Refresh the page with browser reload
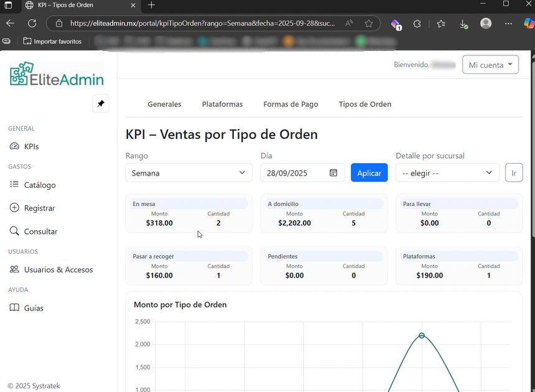The image size is (535, 392). 32,24
